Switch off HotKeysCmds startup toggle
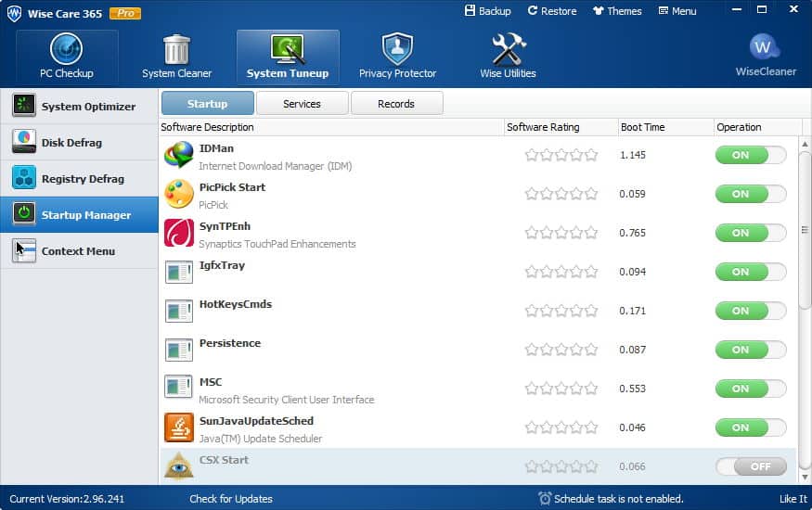 [x=751, y=311]
